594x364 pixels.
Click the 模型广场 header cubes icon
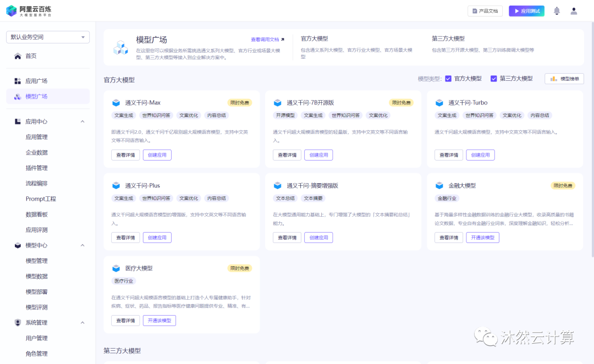(120, 48)
